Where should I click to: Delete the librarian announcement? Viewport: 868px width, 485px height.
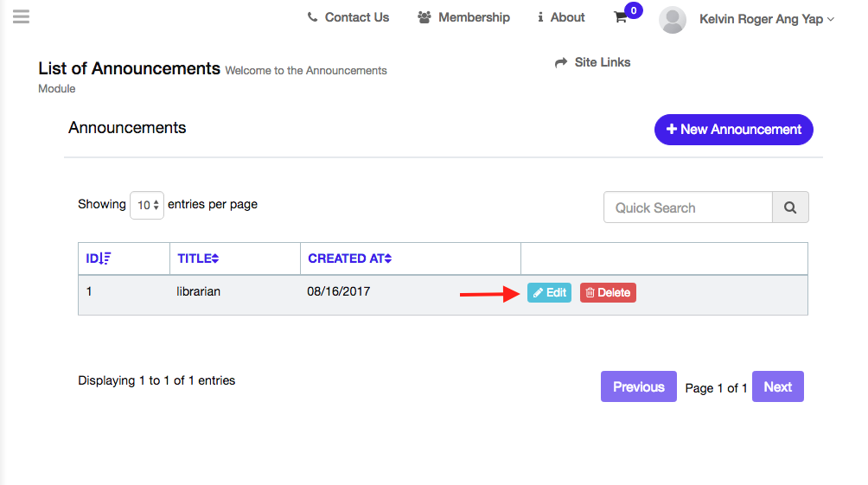(608, 293)
